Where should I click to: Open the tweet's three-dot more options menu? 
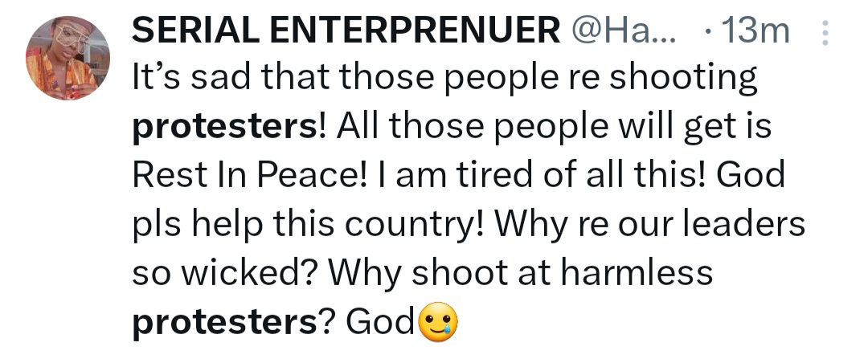click(823, 33)
